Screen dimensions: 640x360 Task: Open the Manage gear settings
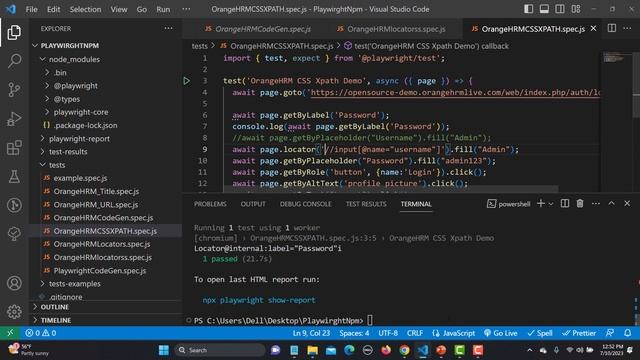[x=14, y=311]
